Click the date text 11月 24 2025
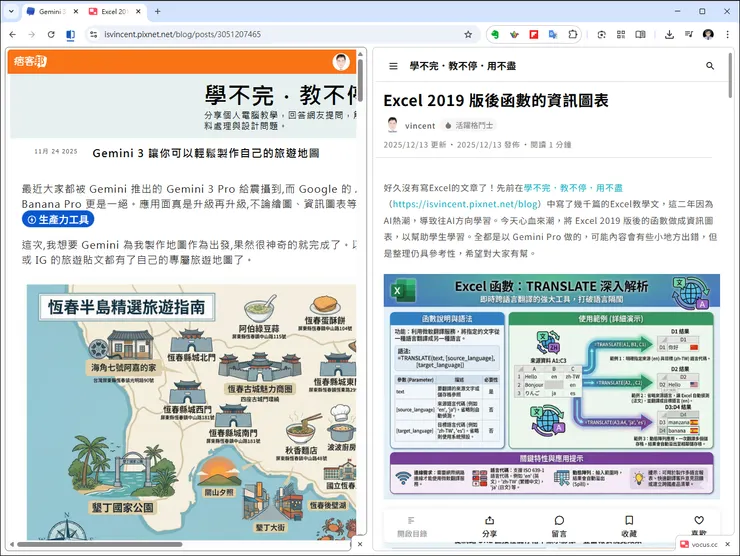The image size is (740, 556). pyautogui.click(x=56, y=152)
